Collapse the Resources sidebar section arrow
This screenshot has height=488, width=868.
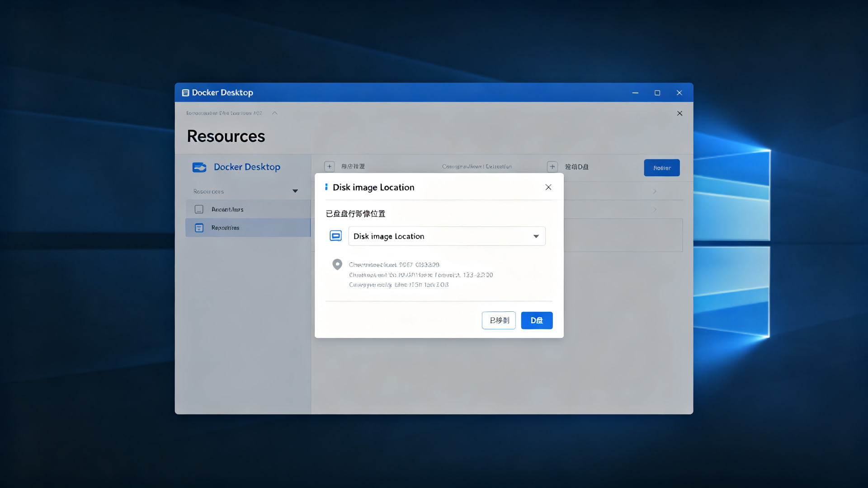tap(295, 191)
